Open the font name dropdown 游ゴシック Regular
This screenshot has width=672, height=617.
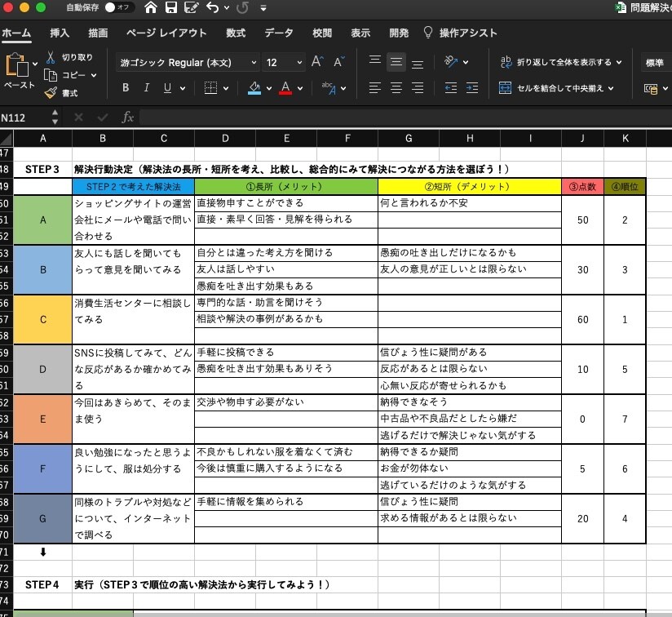[188, 63]
